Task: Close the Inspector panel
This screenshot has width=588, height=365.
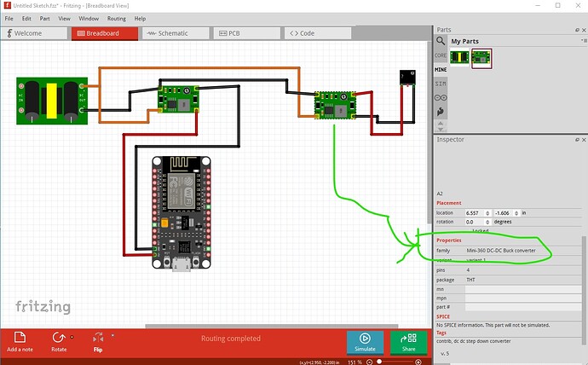Action: coord(584,140)
